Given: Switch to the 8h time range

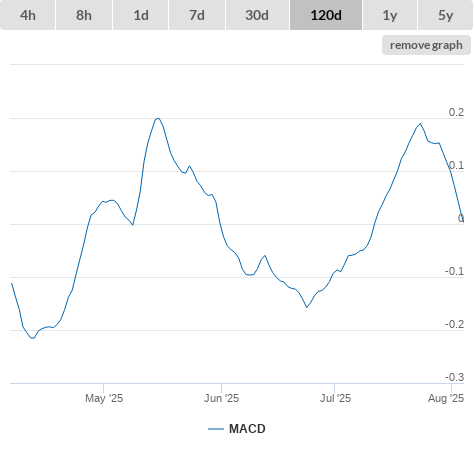Looking at the screenshot, I should (84, 15).
